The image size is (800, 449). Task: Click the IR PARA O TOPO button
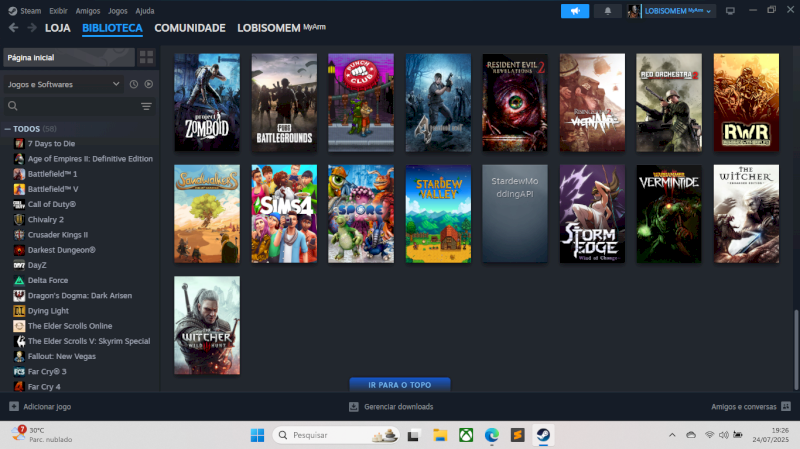399,385
